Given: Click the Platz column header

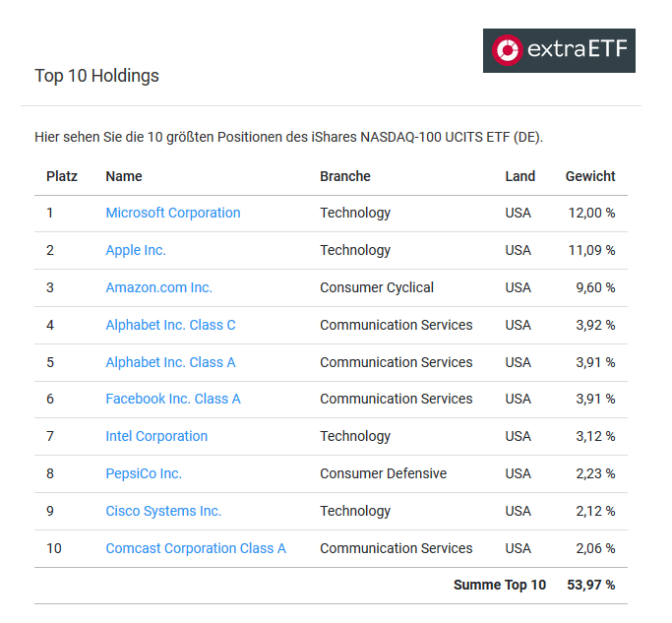Looking at the screenshot, I should coord(62,176).
